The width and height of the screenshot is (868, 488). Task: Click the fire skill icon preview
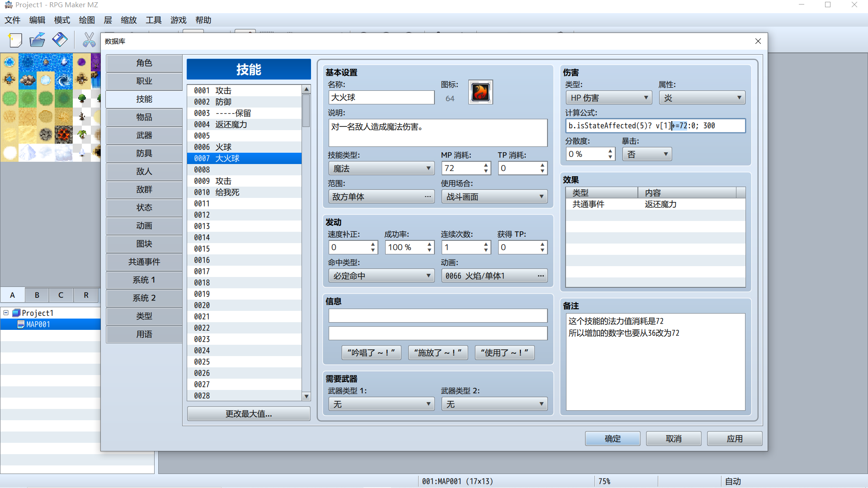(480, 92)
